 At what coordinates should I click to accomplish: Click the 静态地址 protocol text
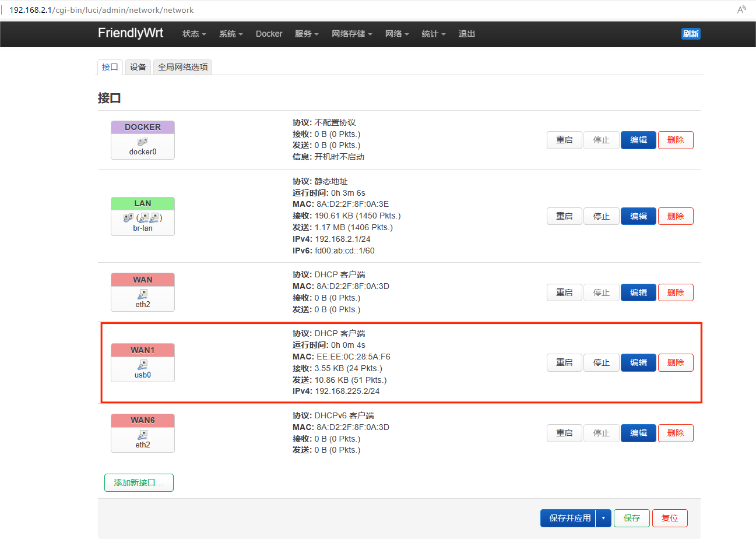(331, 181)
